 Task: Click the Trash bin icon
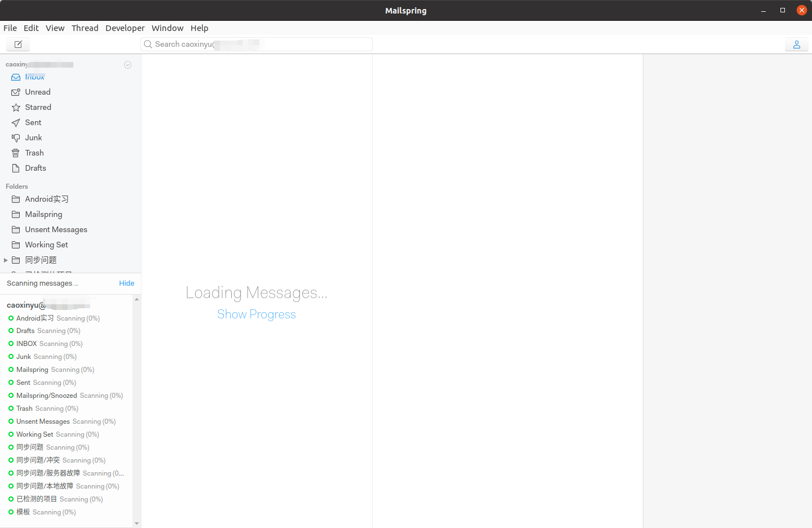(x=16, y=153)
